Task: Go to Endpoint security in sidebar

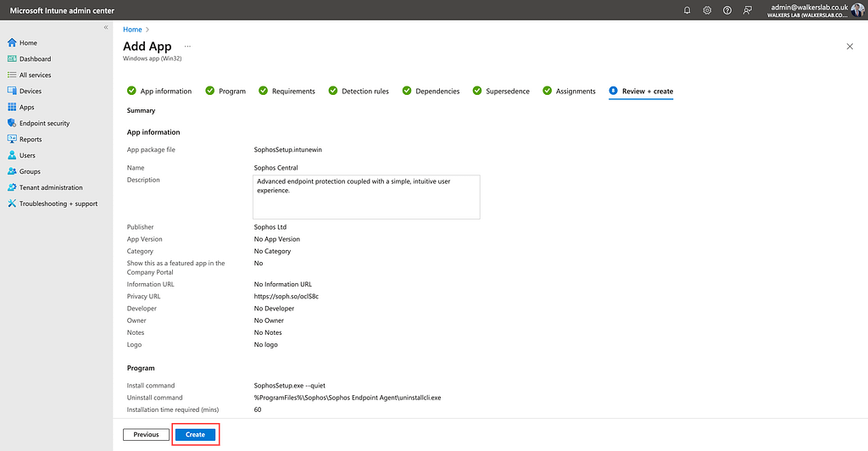Action: [x=44, y=124]
